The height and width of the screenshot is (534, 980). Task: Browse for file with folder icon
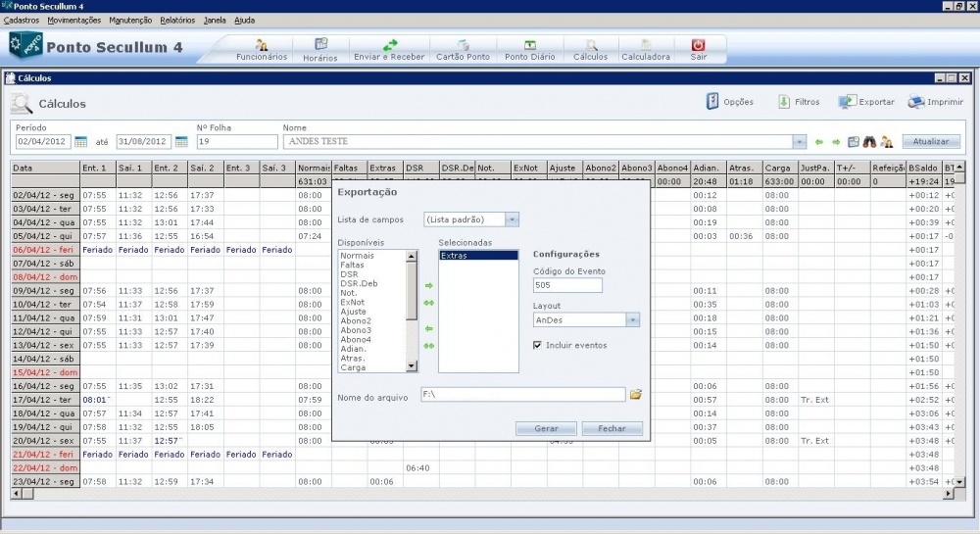coord(636,394)
